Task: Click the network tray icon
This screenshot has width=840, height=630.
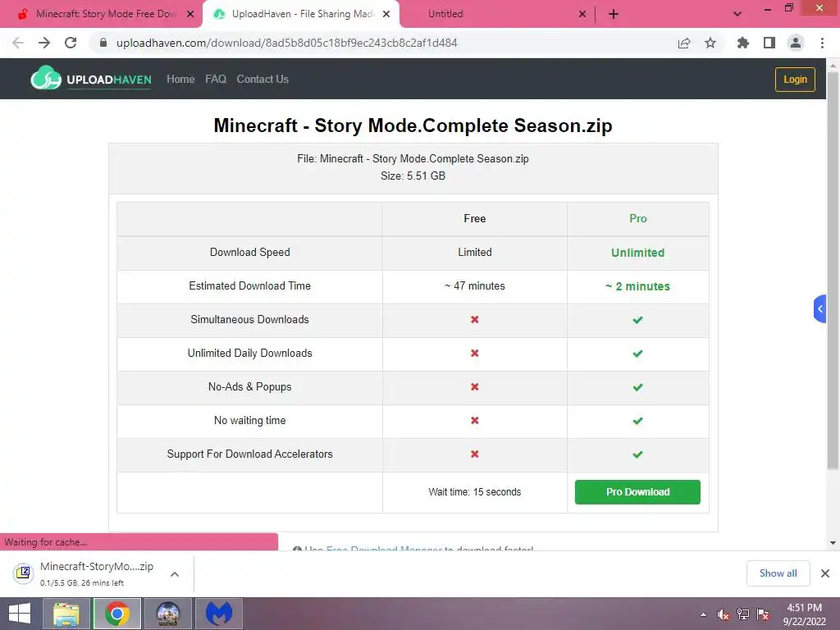Action: 743,614
